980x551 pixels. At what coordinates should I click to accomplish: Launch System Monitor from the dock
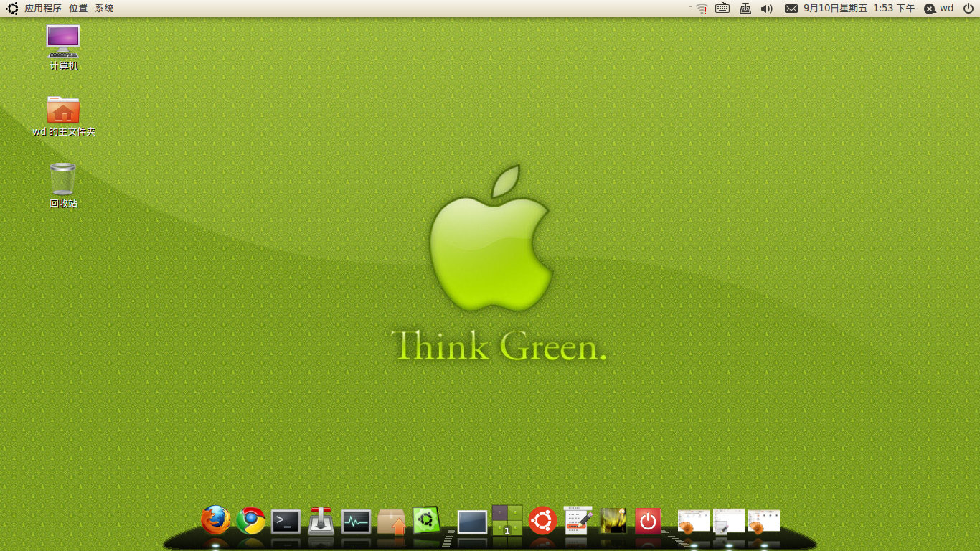[x=356, y=522]
